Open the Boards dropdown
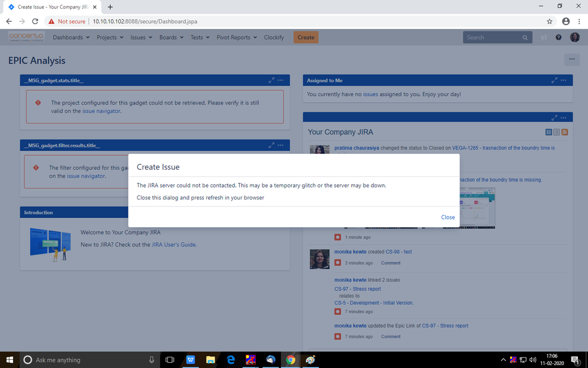Image resolution: width=588 pixels, height=368 pixels. point(171,37)
